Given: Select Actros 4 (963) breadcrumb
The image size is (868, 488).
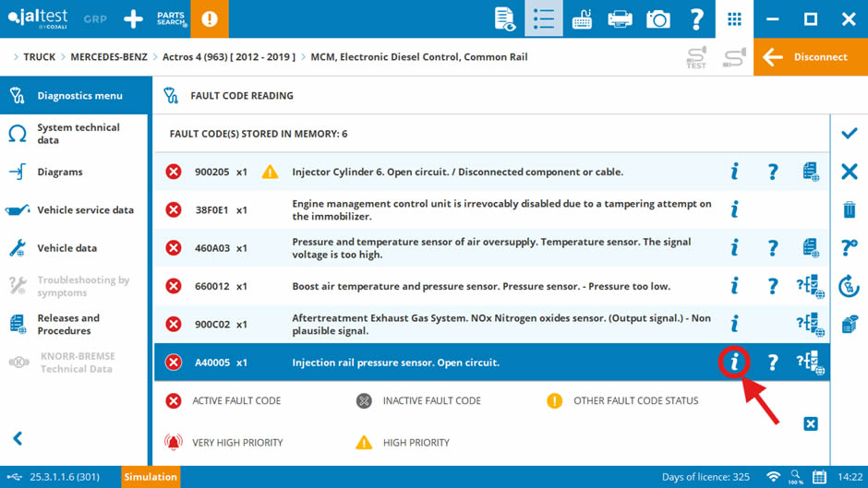Looking at the screenshot, I should pyautogui.click(x=229, y=57).
